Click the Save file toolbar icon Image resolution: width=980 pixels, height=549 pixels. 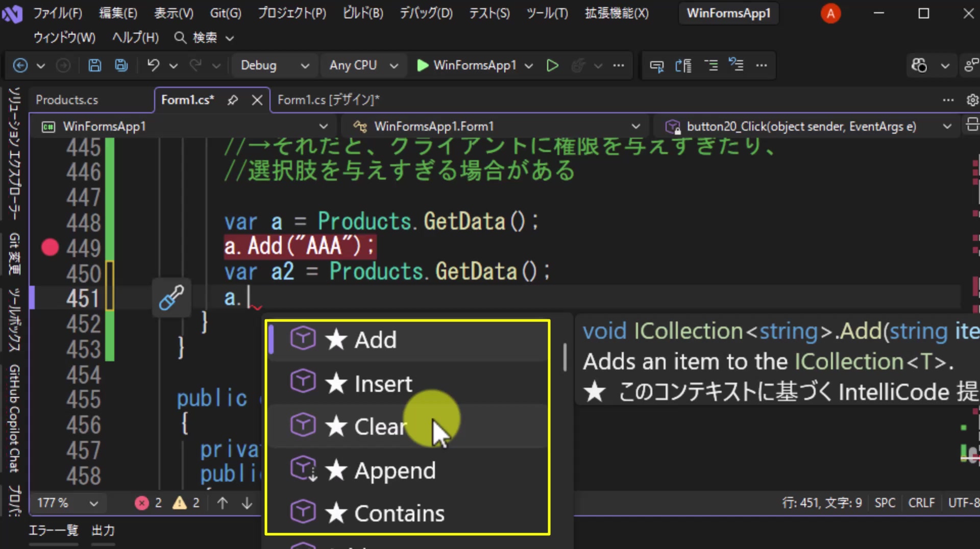click(x=94, y=65)
